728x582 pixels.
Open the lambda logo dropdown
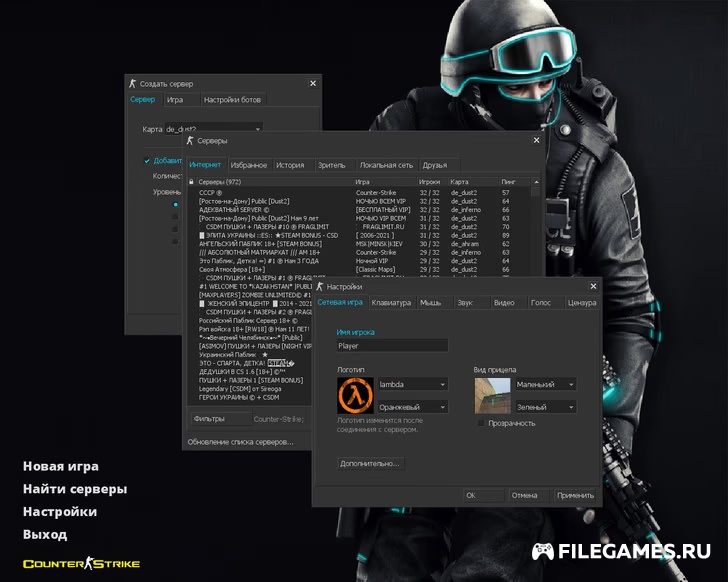413,384
